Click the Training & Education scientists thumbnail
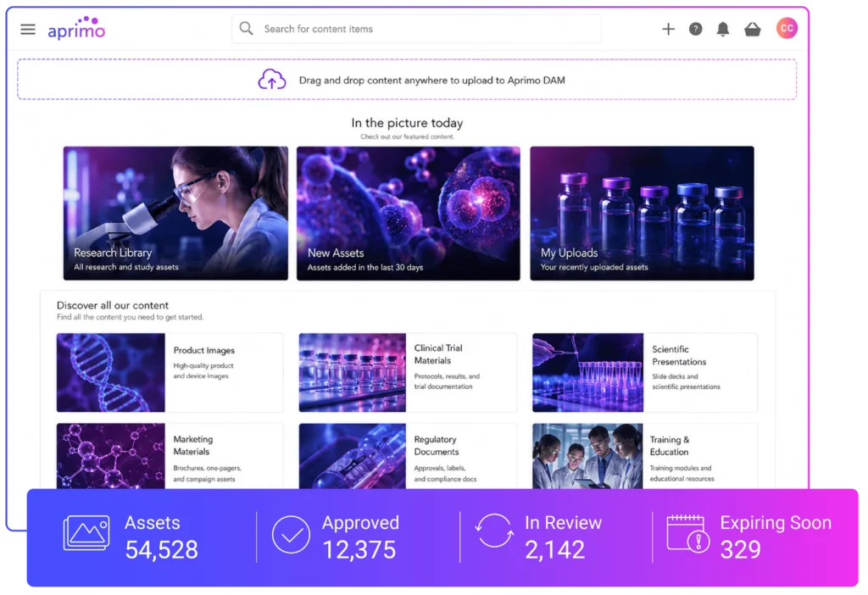 click(x=587, y=456)
